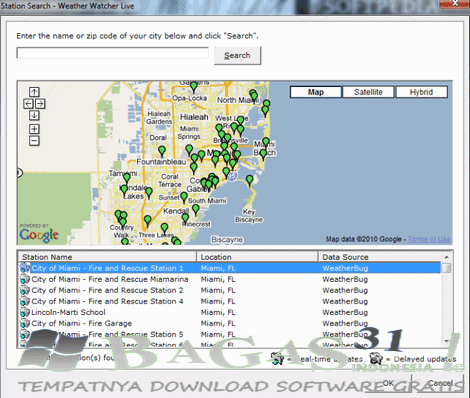Switch map view to Satellite
The image size is (470, 398).
click(x=368, y=92)
